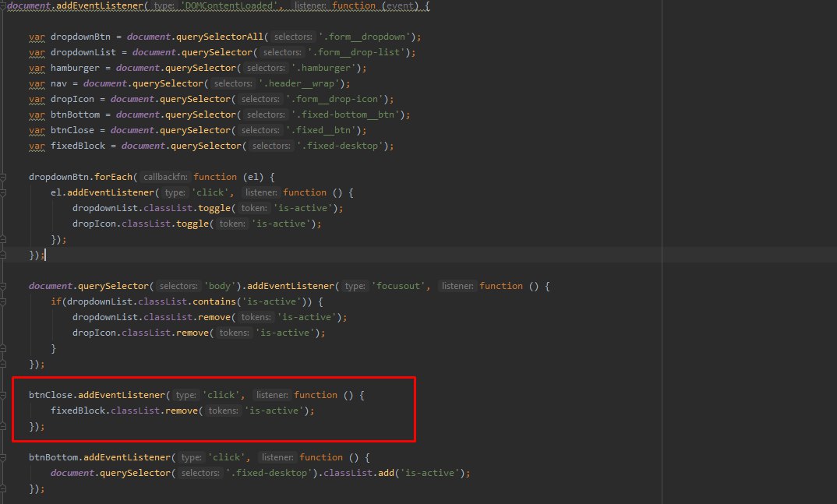
Task: Click 'querySelectorAll' method call
Action: point(220,37)
